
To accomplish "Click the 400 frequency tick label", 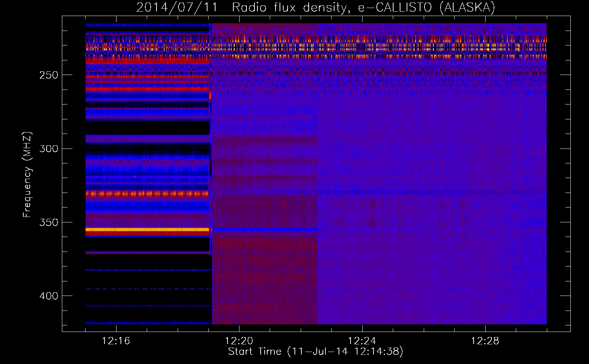I will [49, 296].
